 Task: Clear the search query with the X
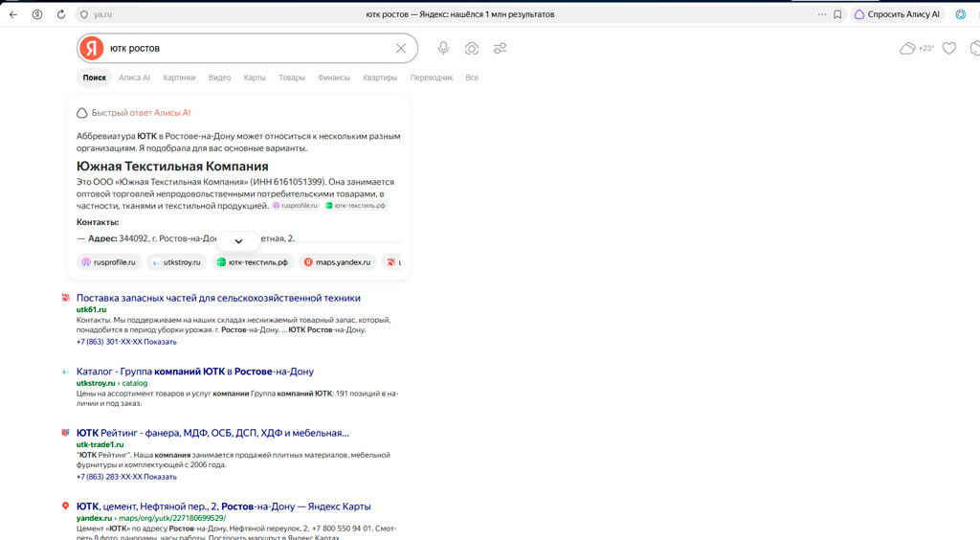[401, 48]
